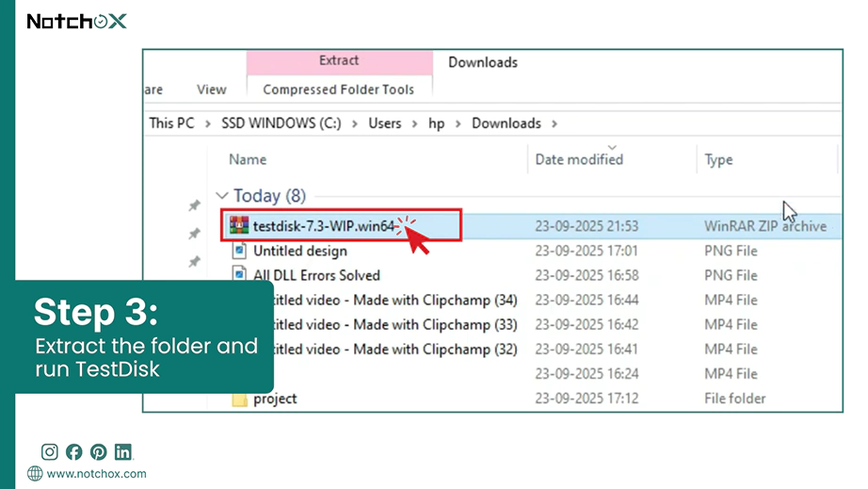Click Downloads breadcrumb in address bar
The image size is (868, 489).
(x=506, y=122)
